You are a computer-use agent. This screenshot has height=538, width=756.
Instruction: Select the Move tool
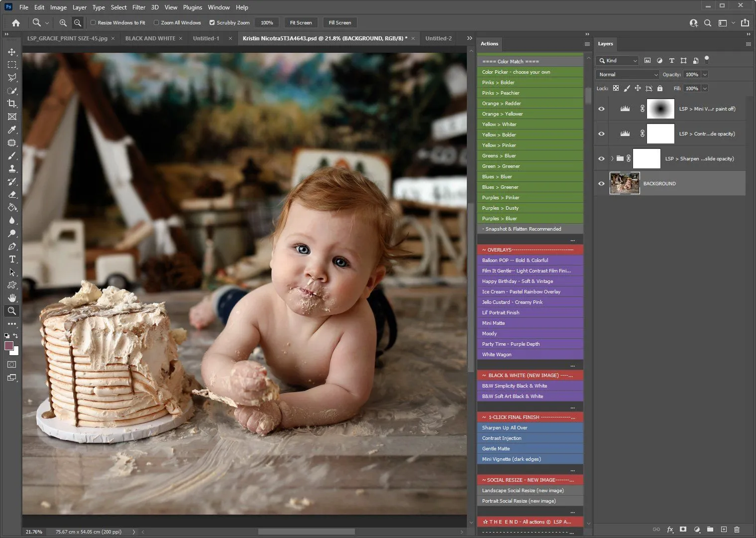12,52
